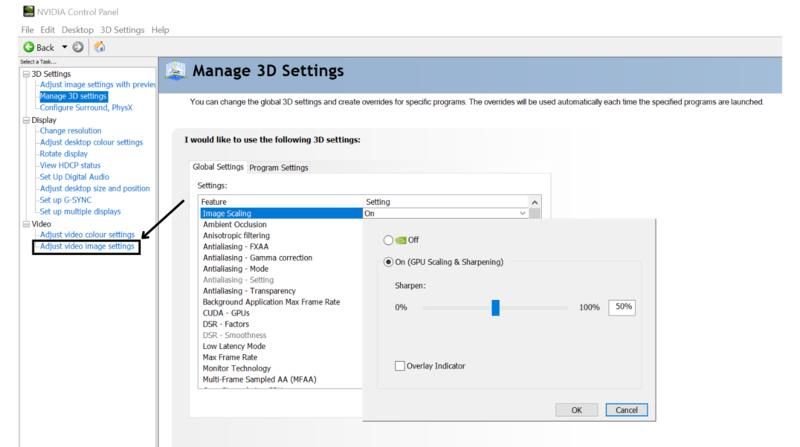
Task: Collapse the 3D Settings tree node
Action: 25,74
